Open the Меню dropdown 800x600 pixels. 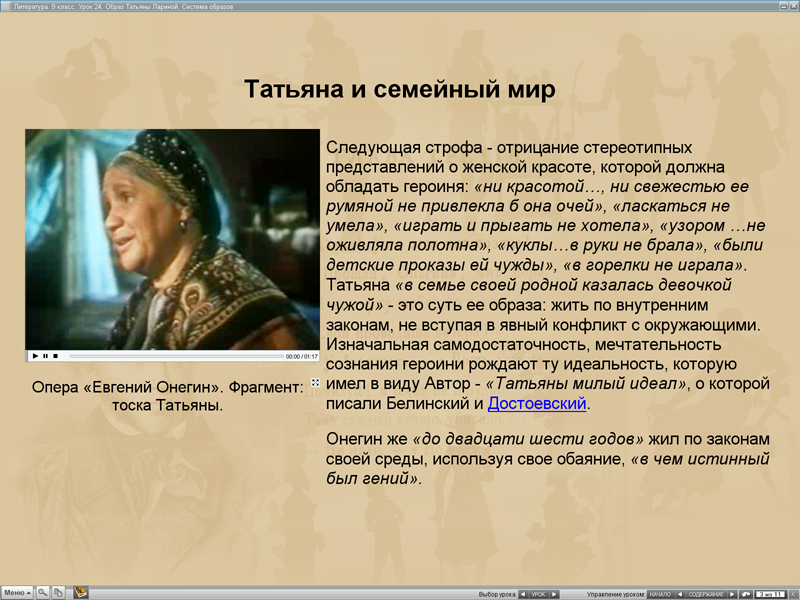click(x=17, y=591)
